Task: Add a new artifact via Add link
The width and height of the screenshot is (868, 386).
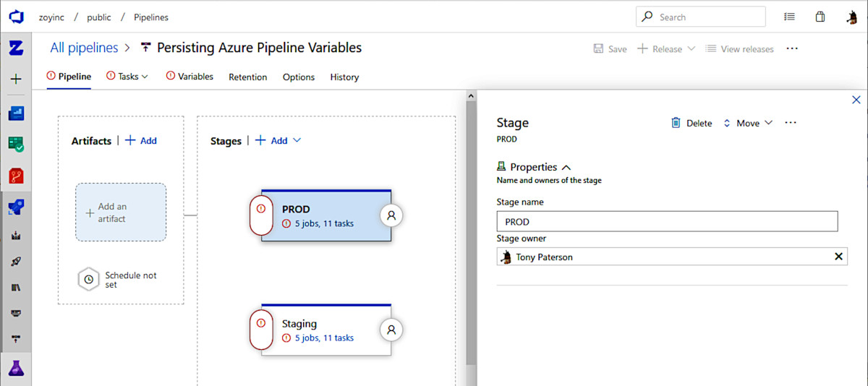Action: pyautogui.click(x=141, y=140)
